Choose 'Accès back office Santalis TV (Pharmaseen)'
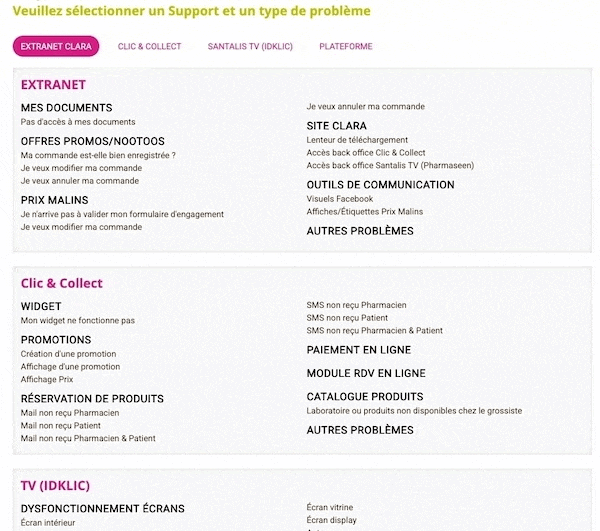600x531 pixels. coord(390,165)
